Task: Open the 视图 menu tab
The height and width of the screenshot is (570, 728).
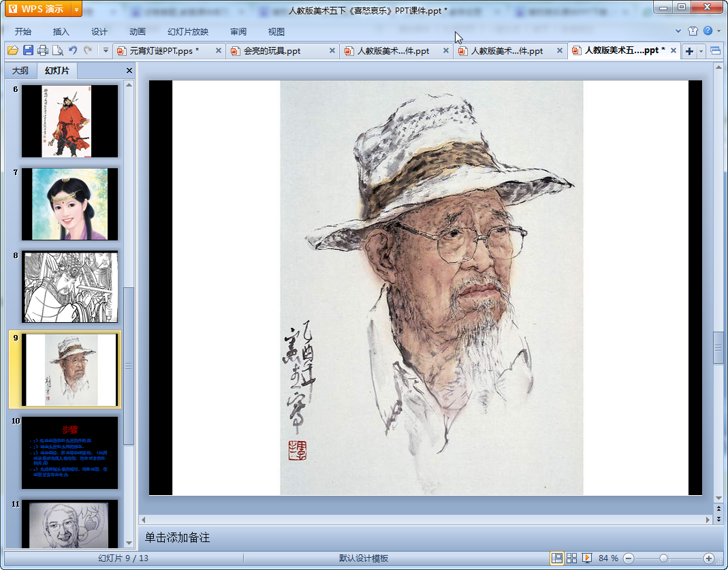Action: [276, 31]
